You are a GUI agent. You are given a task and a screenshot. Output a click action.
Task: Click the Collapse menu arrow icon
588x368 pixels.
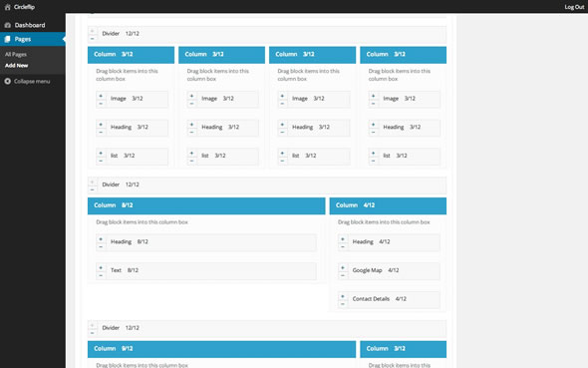click(8, 81)
